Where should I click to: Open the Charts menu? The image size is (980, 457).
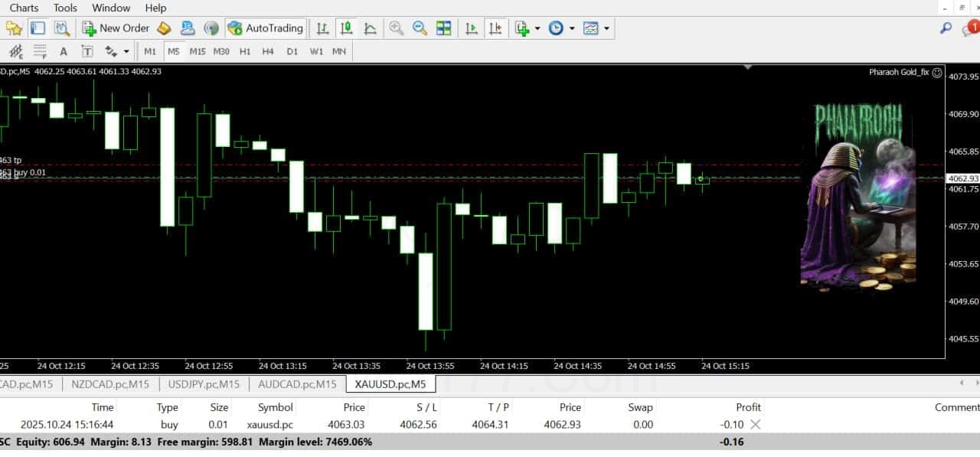(24, 8)
